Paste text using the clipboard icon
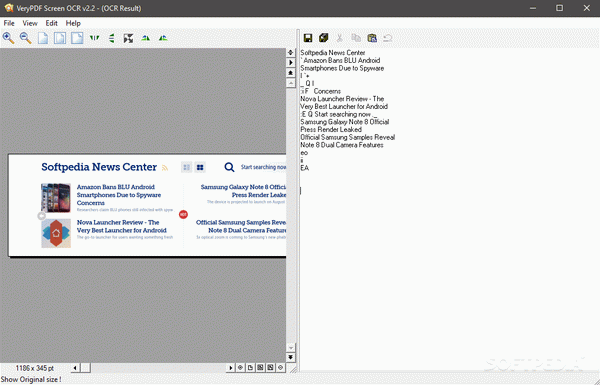The image size is (600, 385). 372,38
